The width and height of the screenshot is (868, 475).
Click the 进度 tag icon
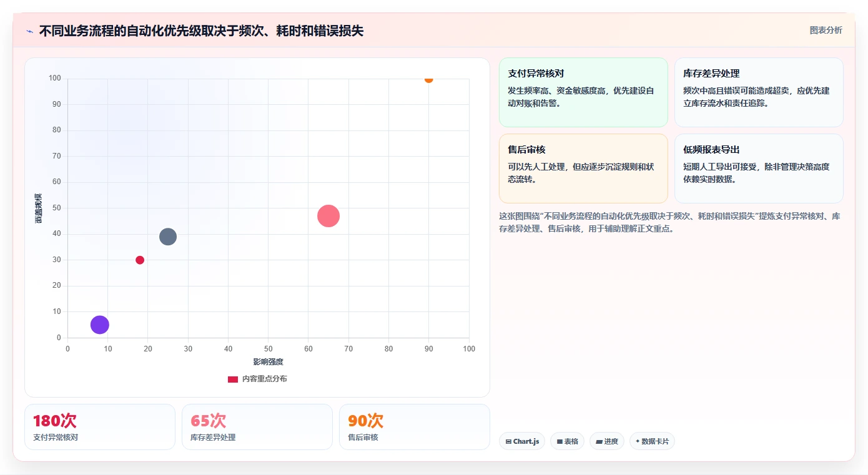pos(599,442)
